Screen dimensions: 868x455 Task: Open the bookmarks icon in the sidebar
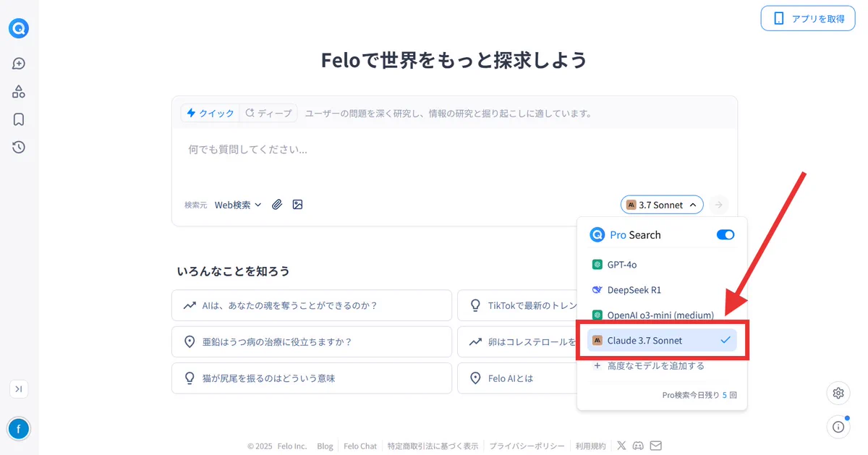coord(19,119)
